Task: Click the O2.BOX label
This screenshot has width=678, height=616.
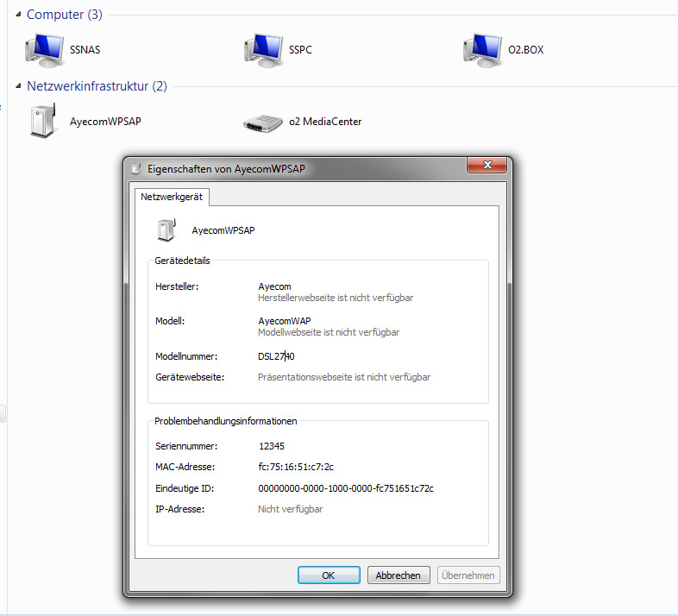Action: 526,50
